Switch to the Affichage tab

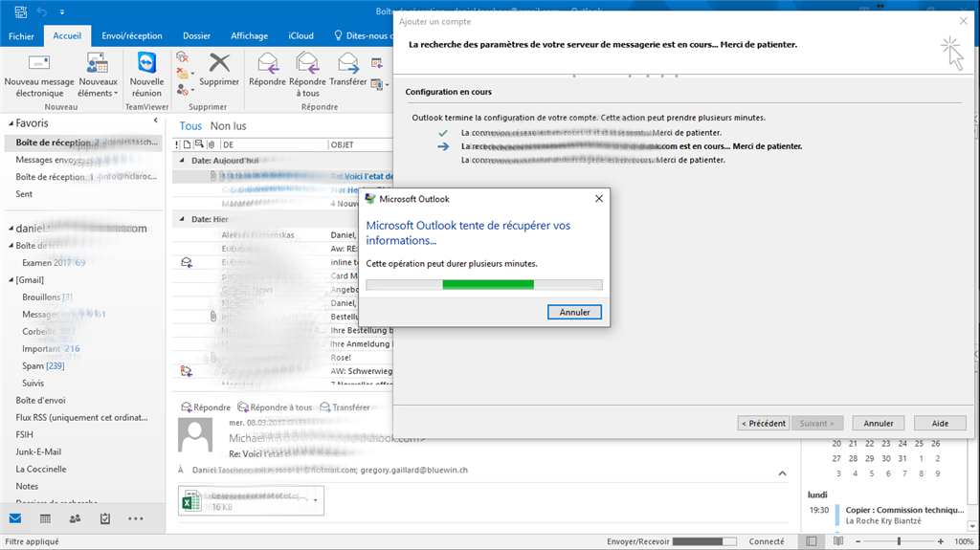(x=249, y=35)
